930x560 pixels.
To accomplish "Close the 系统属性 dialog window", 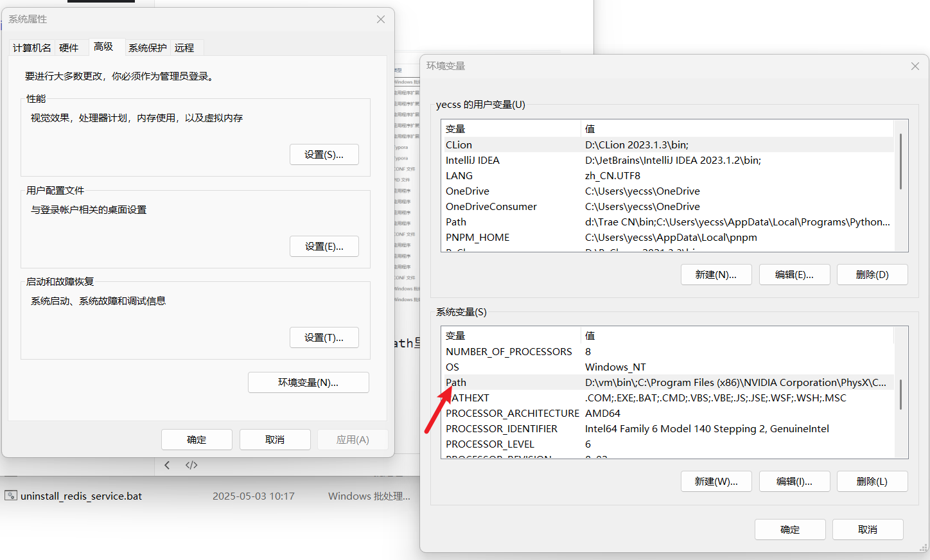I will 381,19.
